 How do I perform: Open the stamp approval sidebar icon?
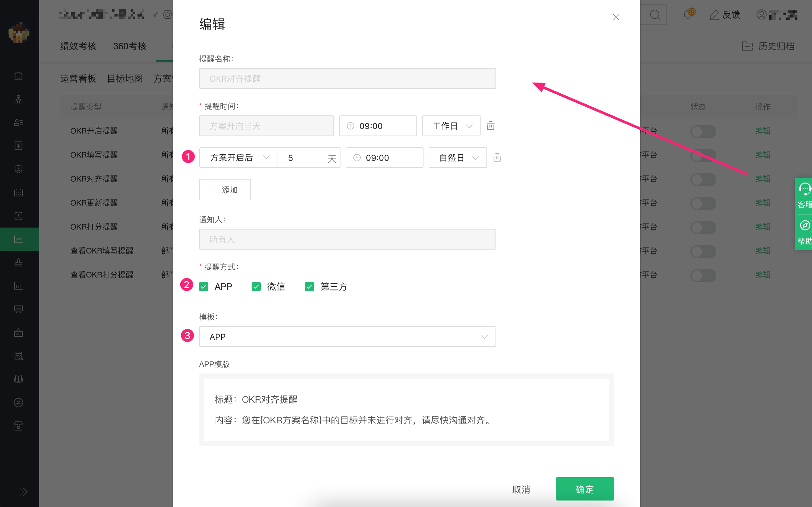pos(19,263)
